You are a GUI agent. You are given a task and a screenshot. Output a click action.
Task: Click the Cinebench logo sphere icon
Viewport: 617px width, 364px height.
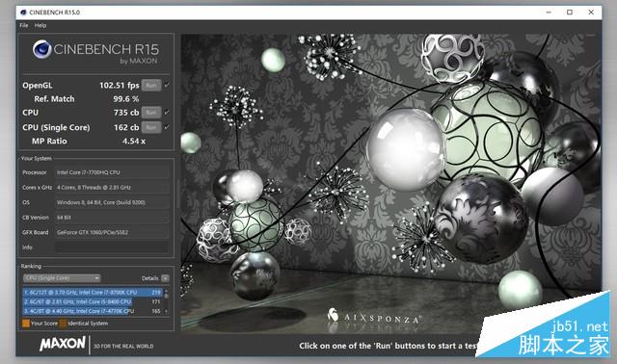coord(42,49)
